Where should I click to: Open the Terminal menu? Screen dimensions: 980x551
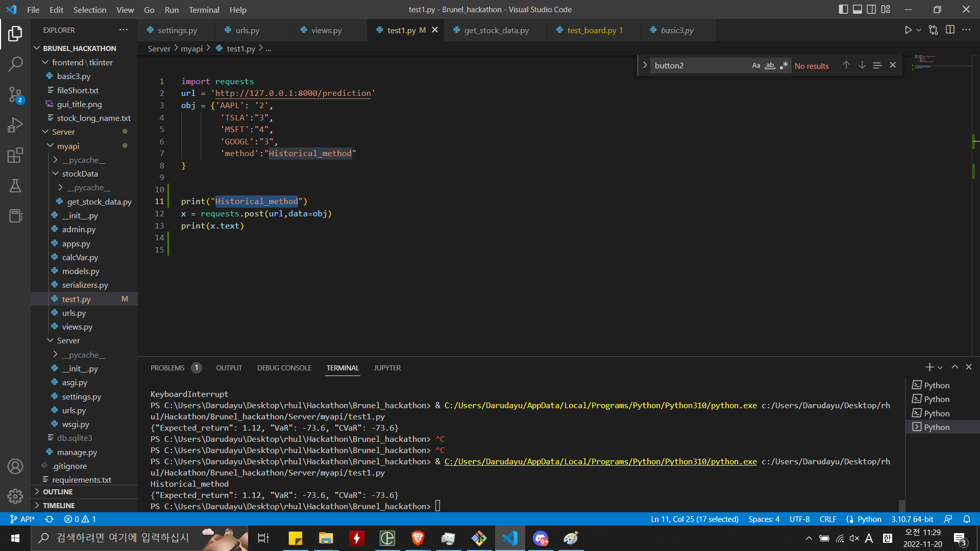point(204,10)
